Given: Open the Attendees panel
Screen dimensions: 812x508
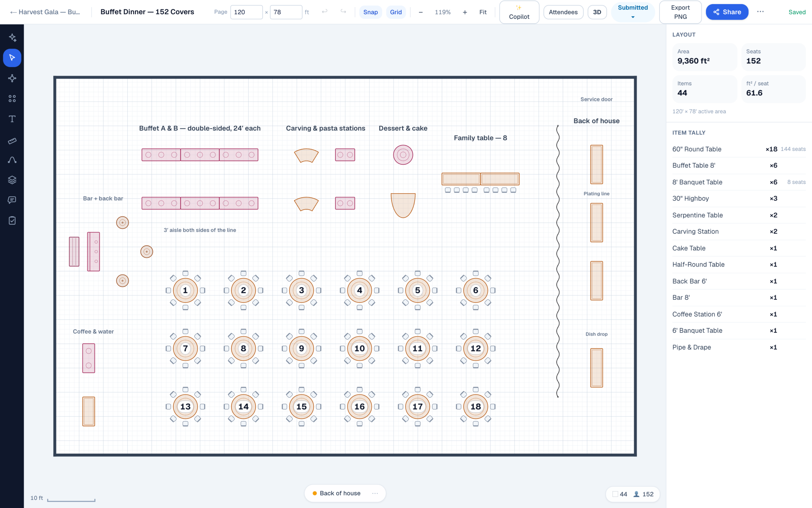Looking at the screenshot, I should (x=563, y=12).
